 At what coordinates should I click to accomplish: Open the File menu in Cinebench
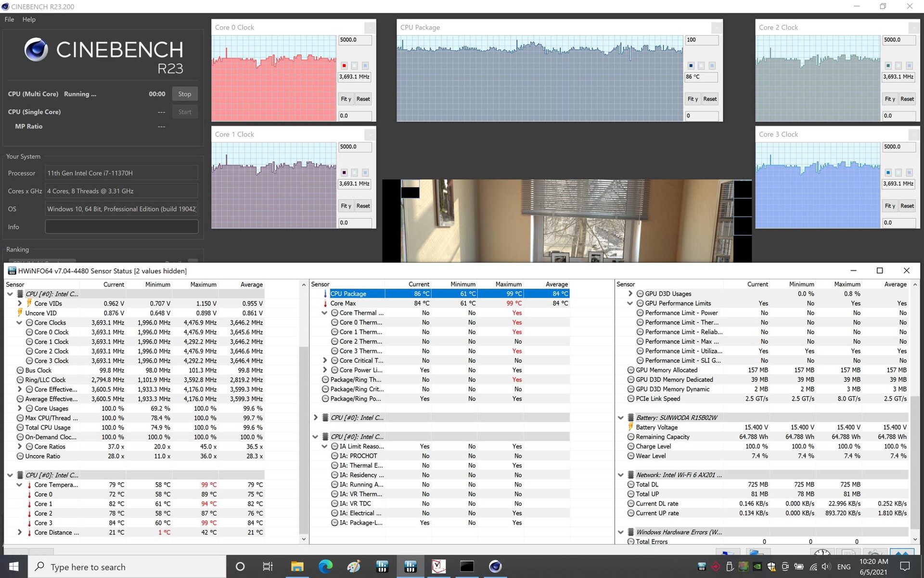click(x=9, y=19)
